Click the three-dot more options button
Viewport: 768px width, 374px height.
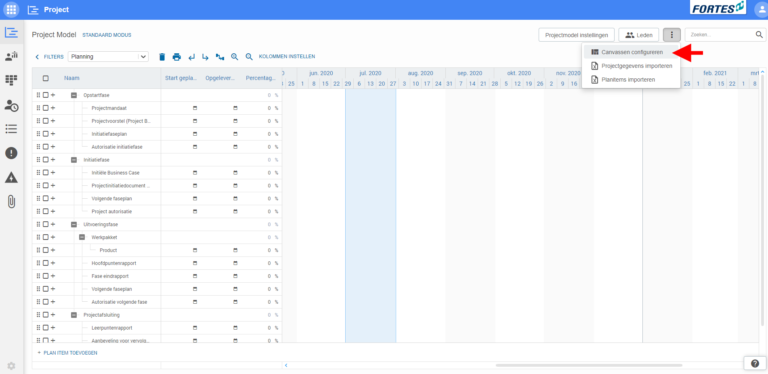click(672, 35)
